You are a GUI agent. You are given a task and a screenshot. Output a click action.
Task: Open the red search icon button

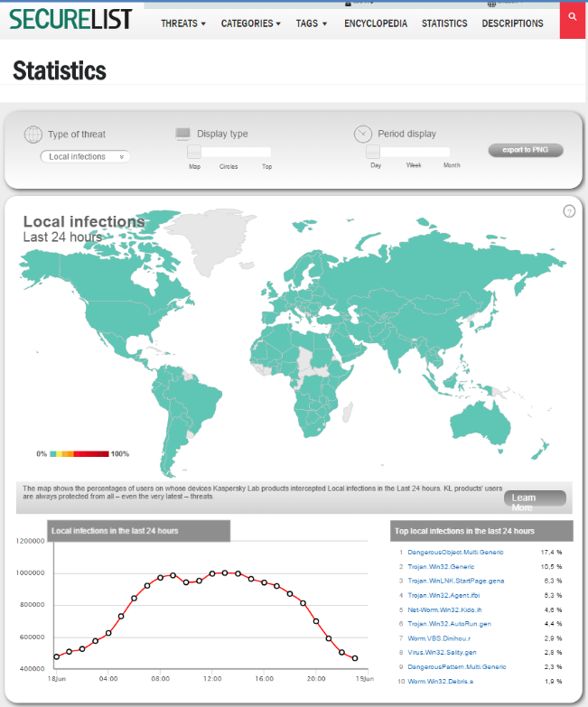[x=573, y=20]
